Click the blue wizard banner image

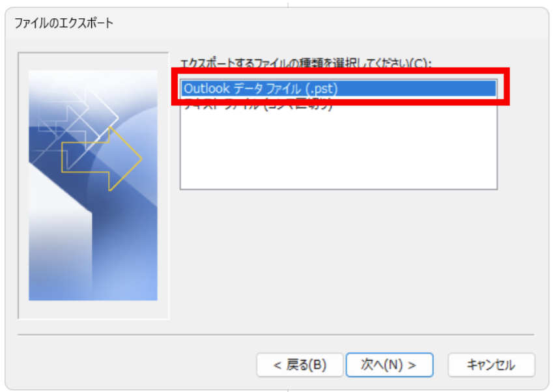(x=93, y=186)
